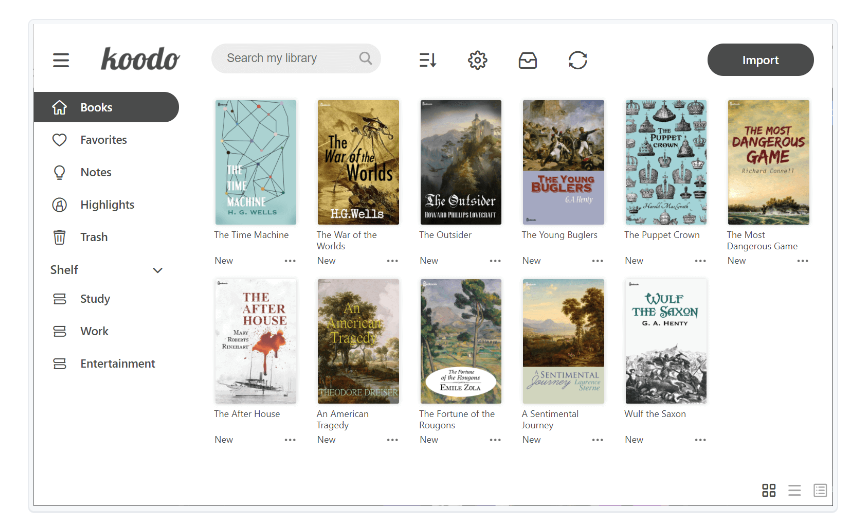This screenshot has height=523, width=849.
Task: Click the hamburger menu icon
Action: (x=61, y=60)
